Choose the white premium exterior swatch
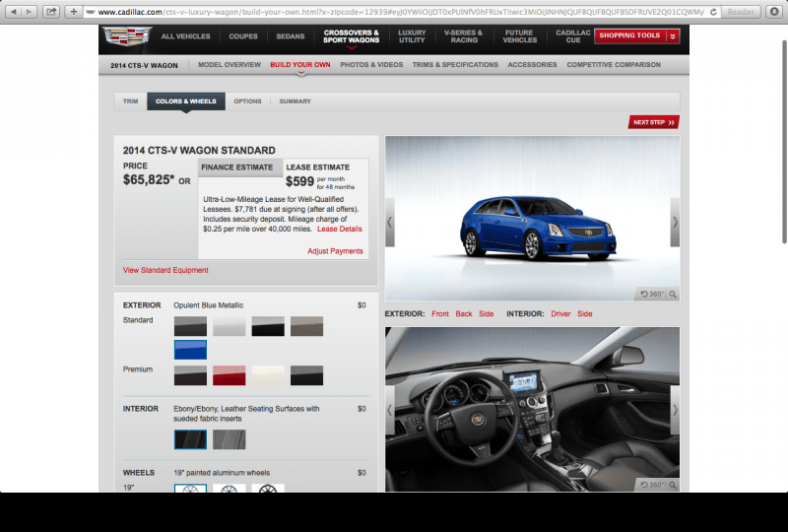Viewport: 788px width, 532px height. (x=268, y=375)
